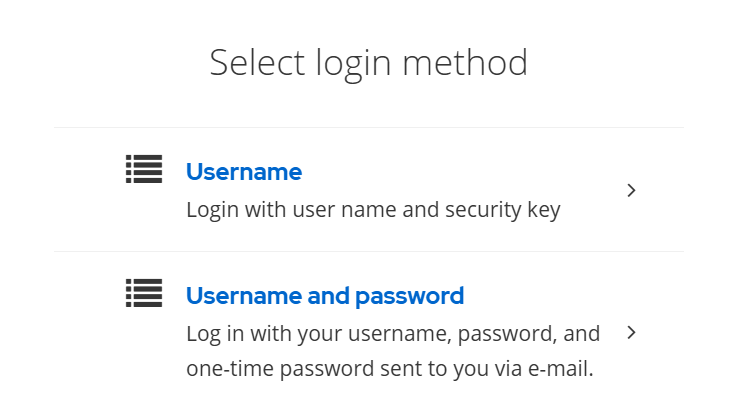Click the word "password" in blue title
Viewport: 741px width, 403px height.
coord(409,297)
